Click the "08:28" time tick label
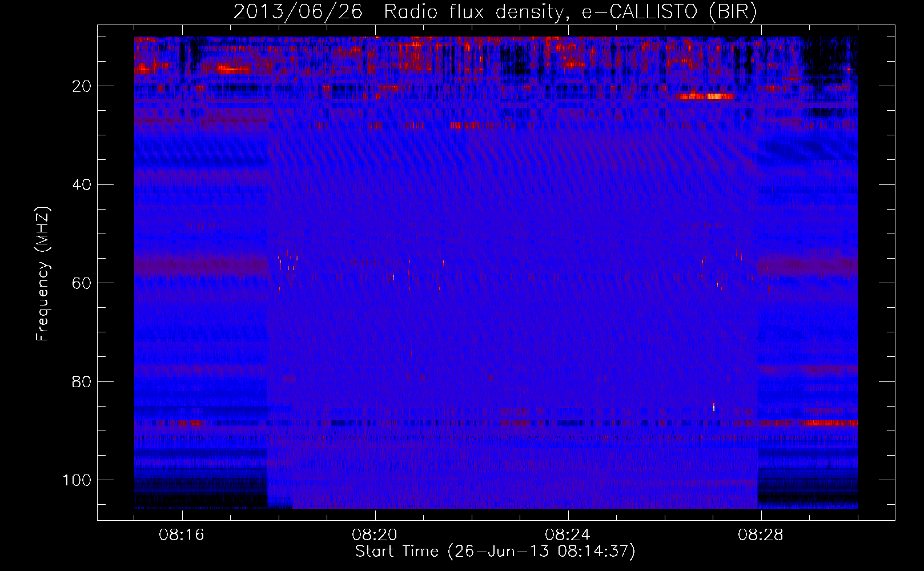 (761, 535)
